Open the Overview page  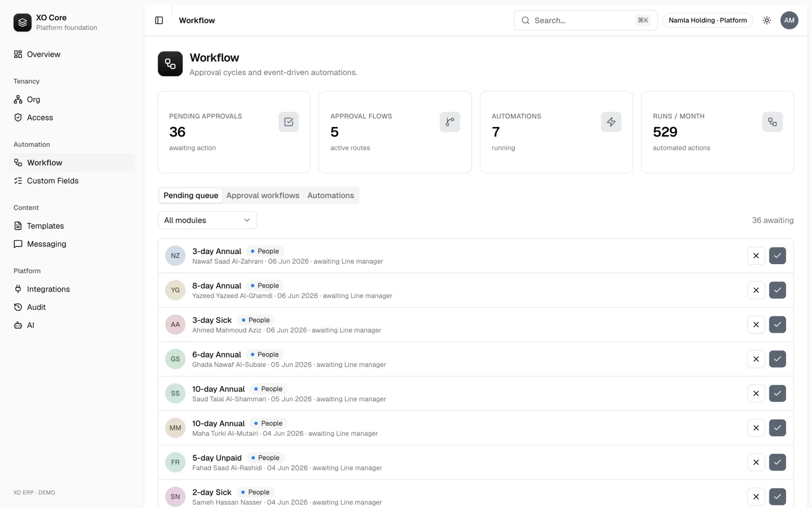point(72,54)
